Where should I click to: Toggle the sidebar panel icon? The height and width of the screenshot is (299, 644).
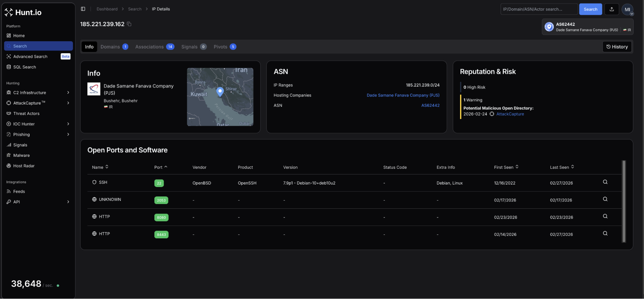[x=83, y=9]
